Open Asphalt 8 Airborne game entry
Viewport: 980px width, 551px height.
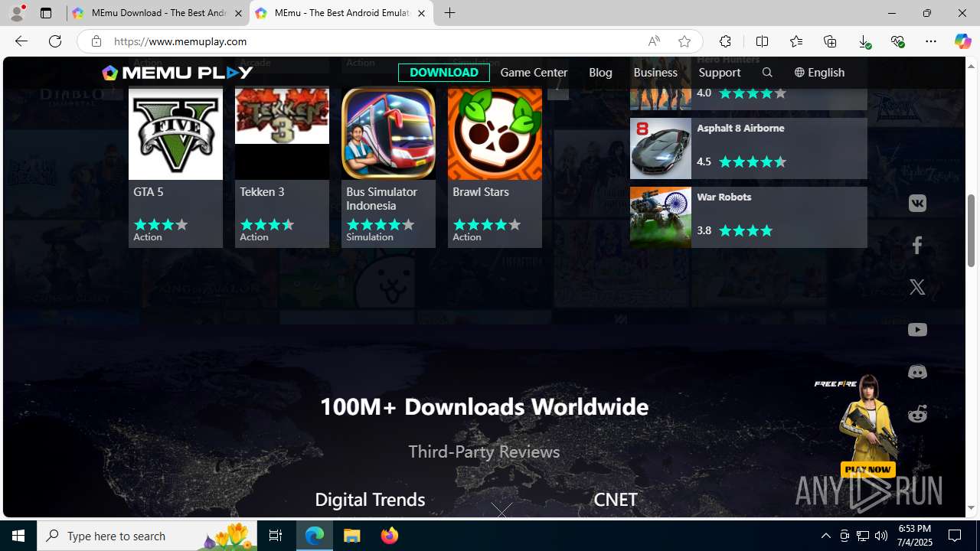pos(749,148)
